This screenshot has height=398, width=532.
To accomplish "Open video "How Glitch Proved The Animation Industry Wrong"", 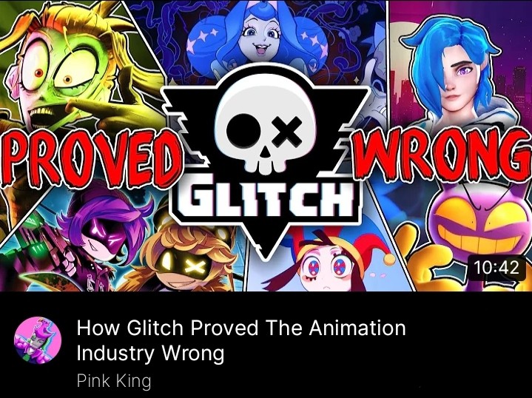I will 241,340.
